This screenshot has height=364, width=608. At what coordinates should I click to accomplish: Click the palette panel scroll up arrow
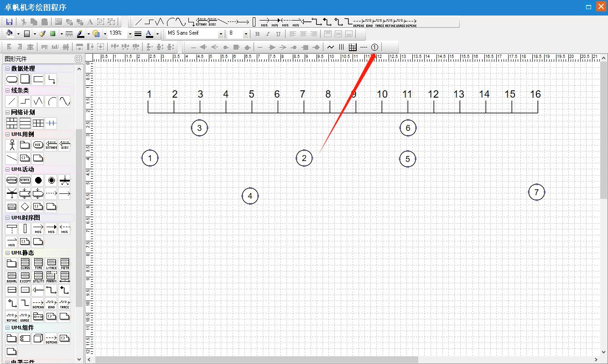point(79,69)
